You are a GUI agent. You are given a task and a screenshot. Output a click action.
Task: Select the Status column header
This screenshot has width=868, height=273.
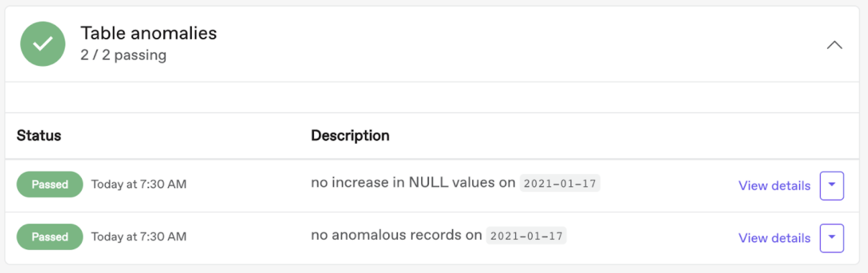[39, 135]
